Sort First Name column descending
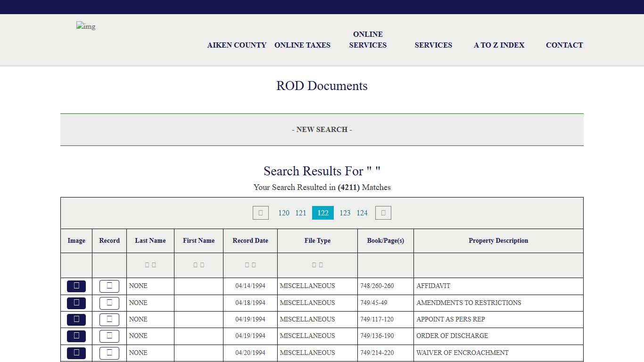Viewport: 644px width, 362px height. tap(202, 264)
